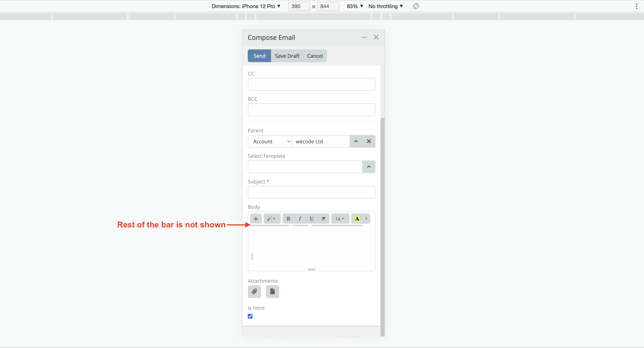Open the font size dropdown showing 14
644x348 pixels.
pos(340,219)
